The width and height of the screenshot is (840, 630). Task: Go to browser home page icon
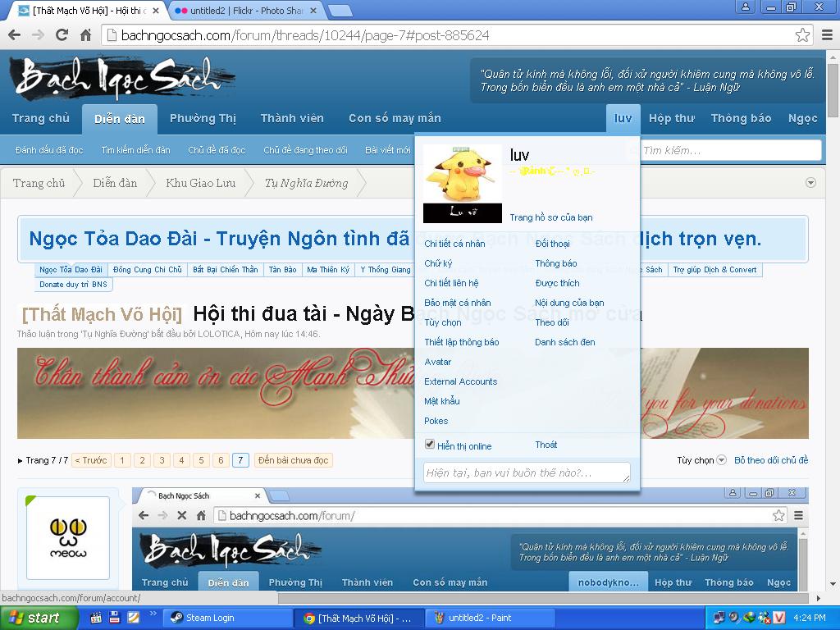pyautogui.click(x=85, y=35)
